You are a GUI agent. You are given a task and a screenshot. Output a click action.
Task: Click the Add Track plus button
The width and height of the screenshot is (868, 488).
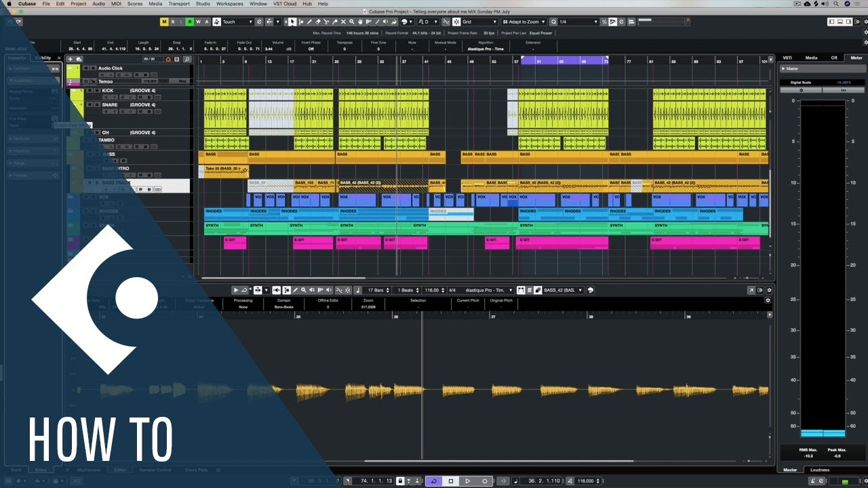pos(71,59)
